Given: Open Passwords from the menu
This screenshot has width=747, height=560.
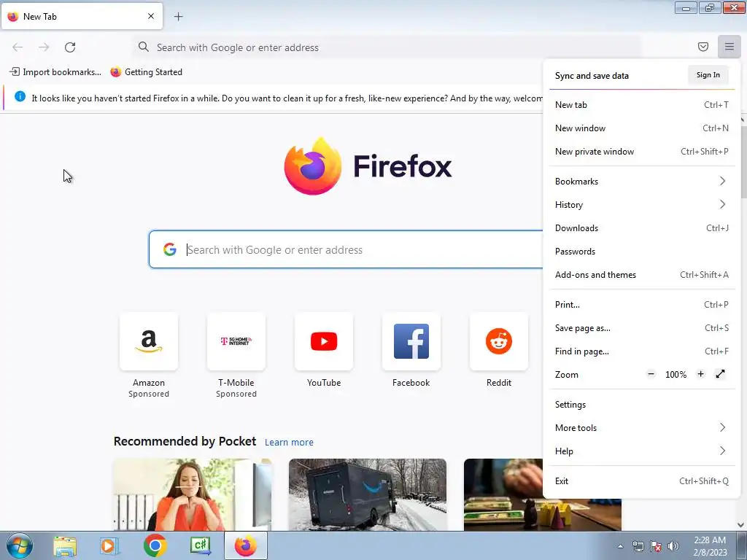Looking at the screenshot, I should [642, 251].
